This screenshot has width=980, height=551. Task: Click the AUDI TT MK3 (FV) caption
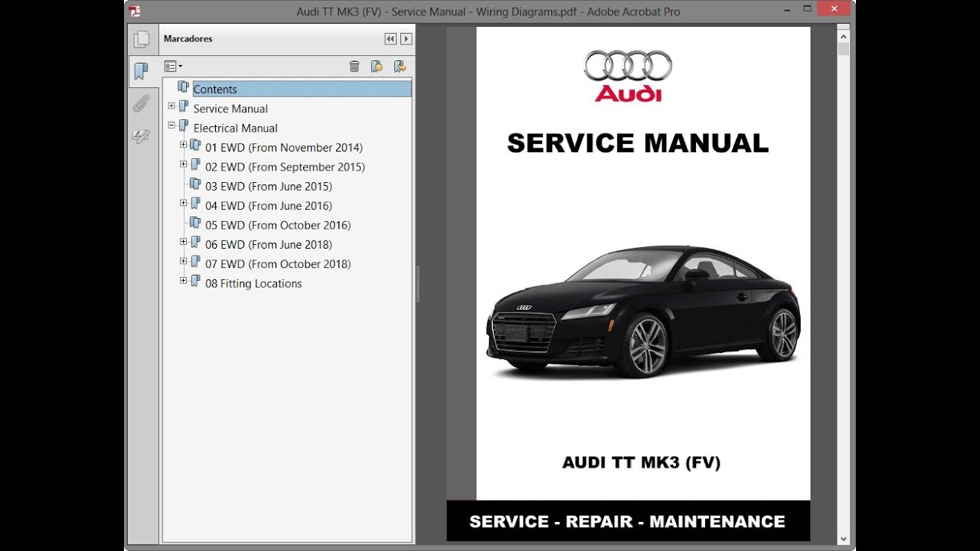pyautogui.click(x=642, y=462)
